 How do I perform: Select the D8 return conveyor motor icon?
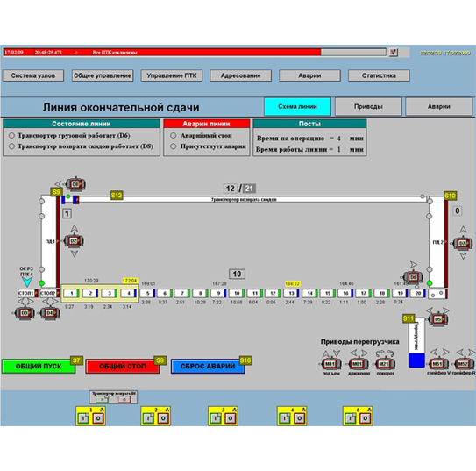75,184
